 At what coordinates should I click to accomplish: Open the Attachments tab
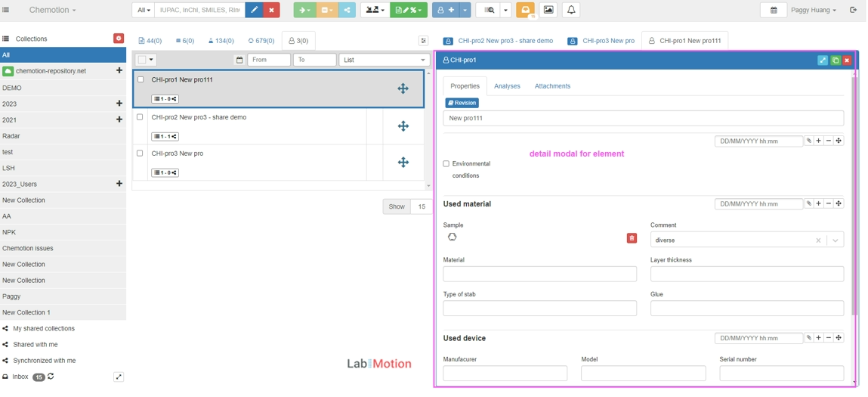click(552, 86)
